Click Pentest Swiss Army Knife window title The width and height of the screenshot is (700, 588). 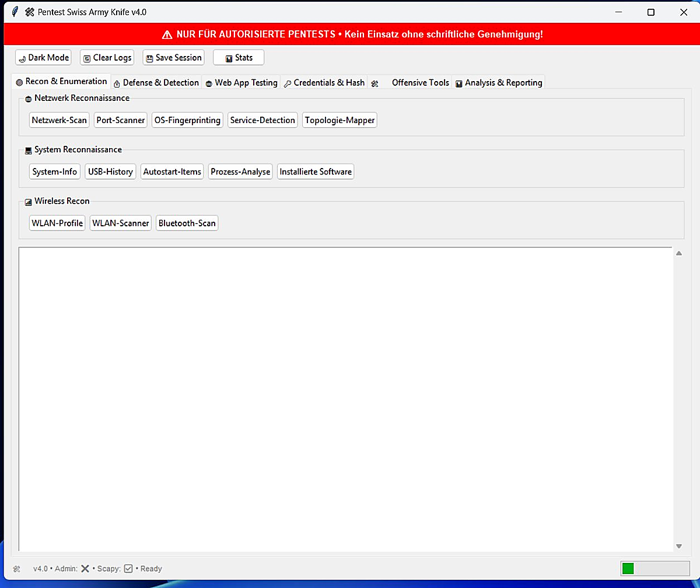coord(92,12)
